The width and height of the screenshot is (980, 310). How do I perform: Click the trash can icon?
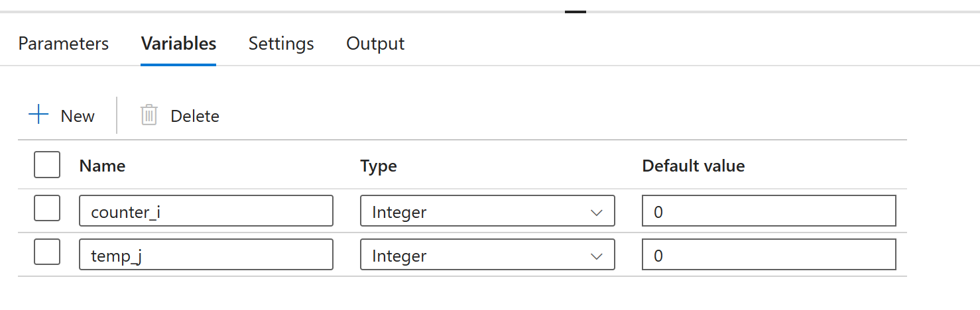(x=149, y=115)
